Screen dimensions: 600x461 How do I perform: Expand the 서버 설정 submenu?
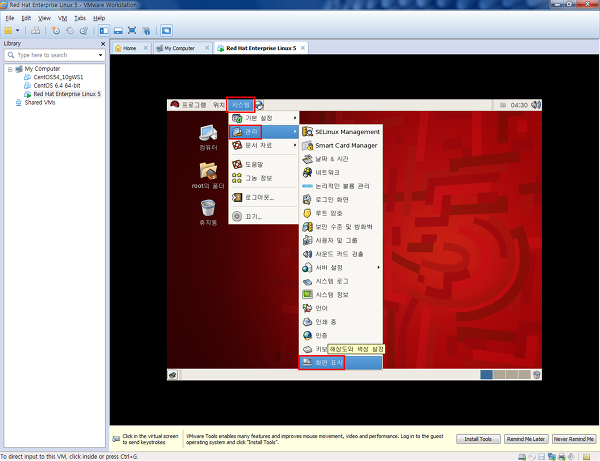(341, 267)
